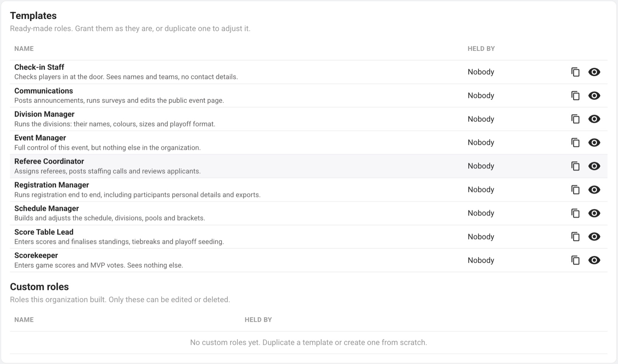The image size is (618, 364).
Task: Click the Templates NAME column header
Action: coord(24,49)
